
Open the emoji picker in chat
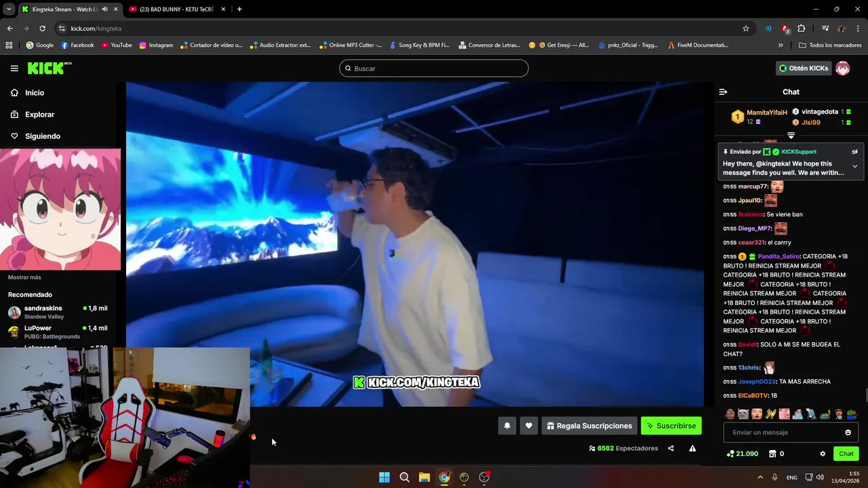tap(848, 432)
